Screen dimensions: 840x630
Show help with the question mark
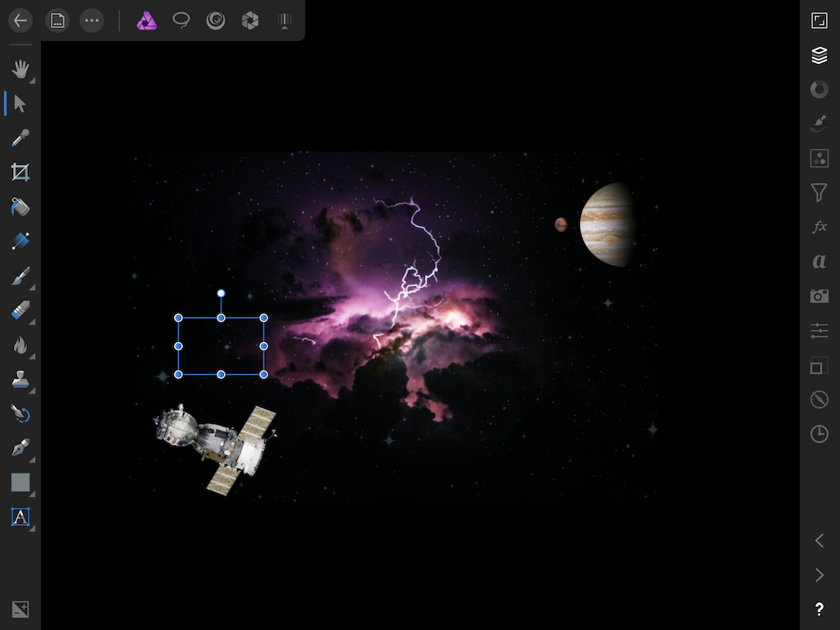[819, 609]
